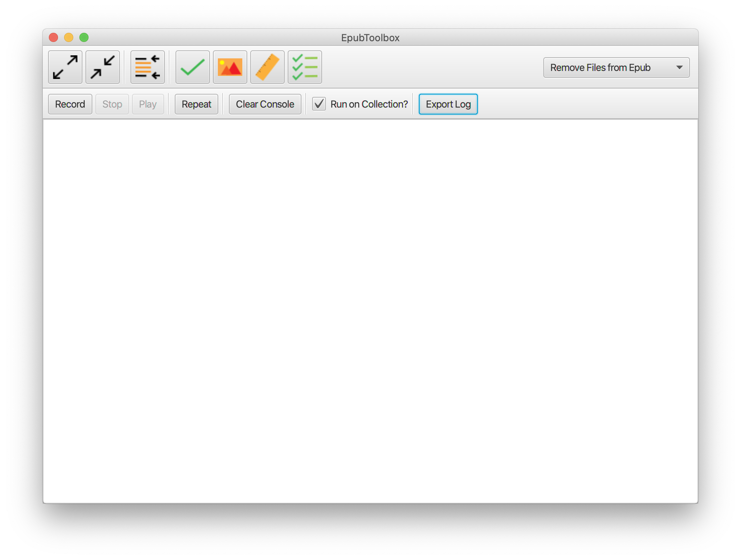Open the checklist validation tool
This screenshot has height=560, width=741.
point(304,67)
